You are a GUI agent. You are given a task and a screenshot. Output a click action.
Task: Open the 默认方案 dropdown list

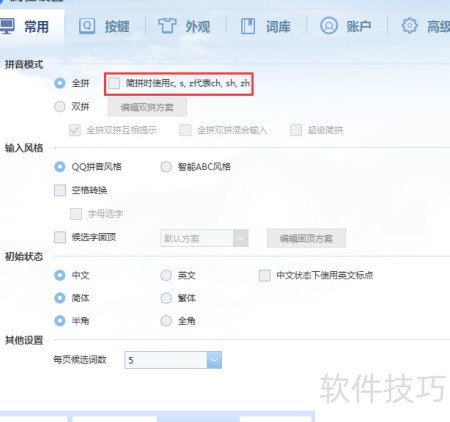[x=204, y=238]
